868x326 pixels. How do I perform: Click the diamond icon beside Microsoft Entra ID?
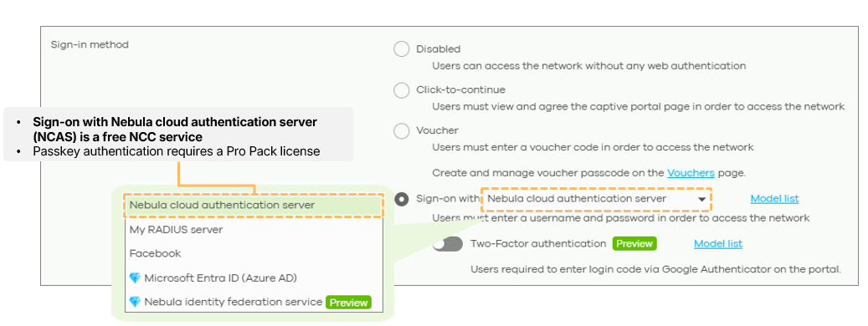tap(135, 278)
